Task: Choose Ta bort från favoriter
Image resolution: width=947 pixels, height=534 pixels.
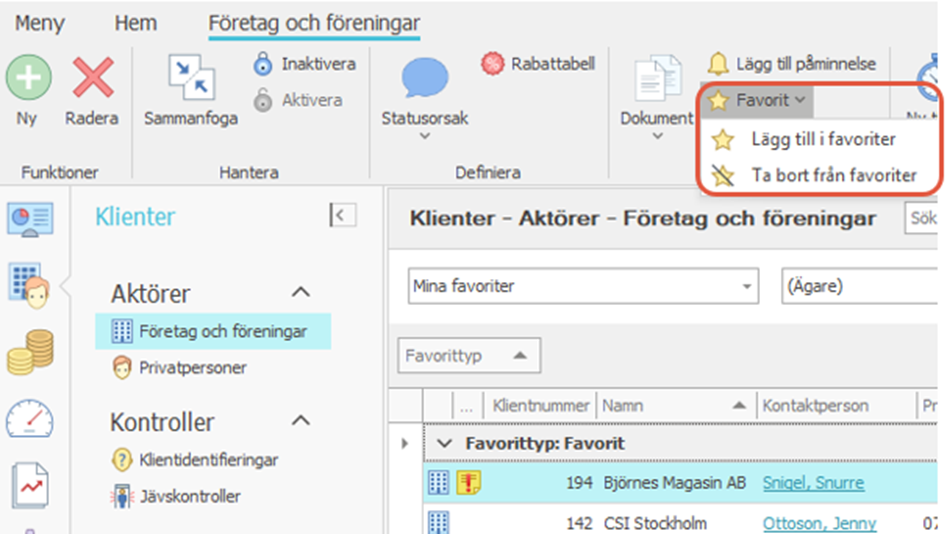Action: (832, 175)
